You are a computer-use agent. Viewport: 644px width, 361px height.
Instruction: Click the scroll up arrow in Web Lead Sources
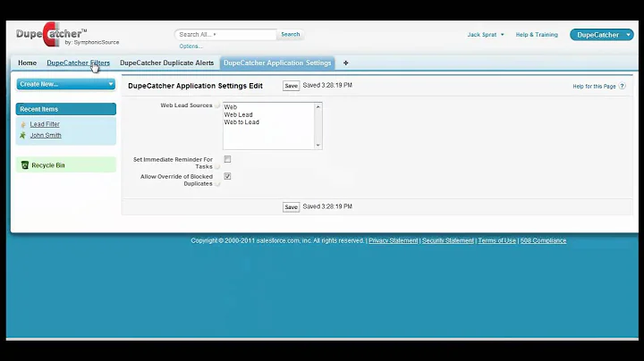[318, 107]
